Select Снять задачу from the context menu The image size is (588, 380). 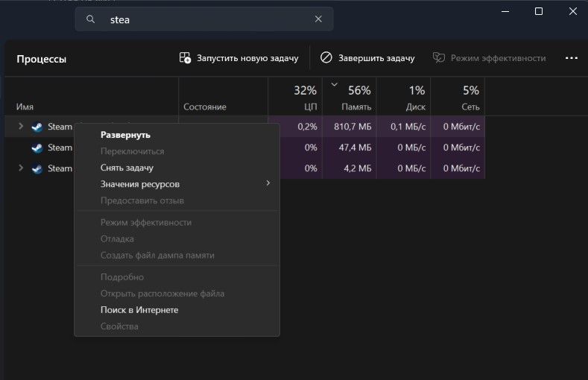127,168
